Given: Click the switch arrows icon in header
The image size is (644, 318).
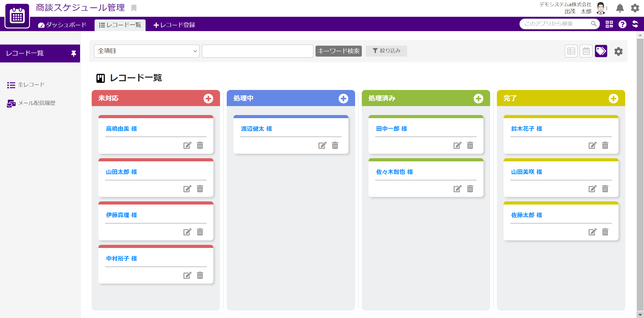Looking at the screenshot, I should (x=635, y=24).
